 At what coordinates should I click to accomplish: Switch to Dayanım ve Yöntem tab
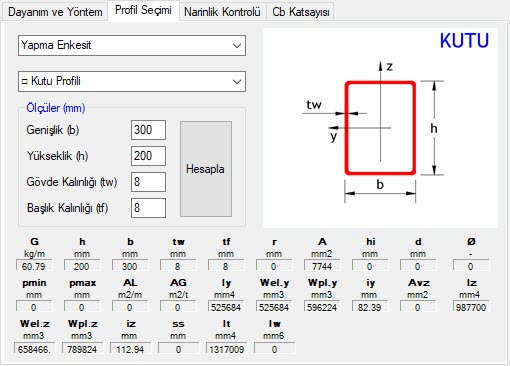(55, 12)
